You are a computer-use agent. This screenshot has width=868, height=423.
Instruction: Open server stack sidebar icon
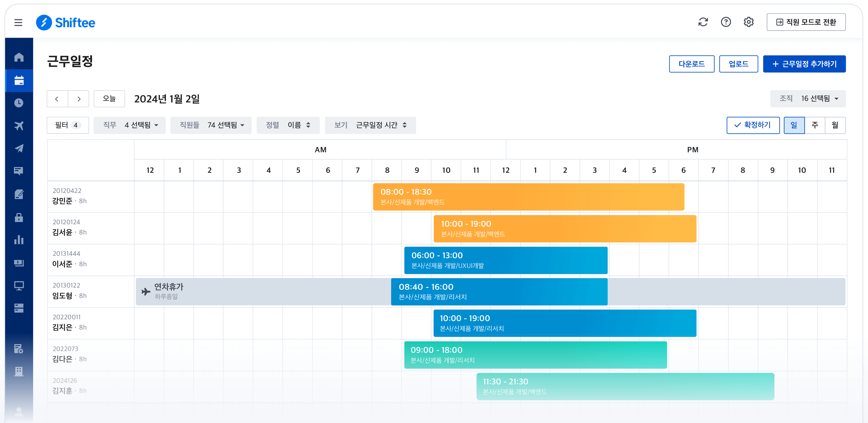coord(19,308)
